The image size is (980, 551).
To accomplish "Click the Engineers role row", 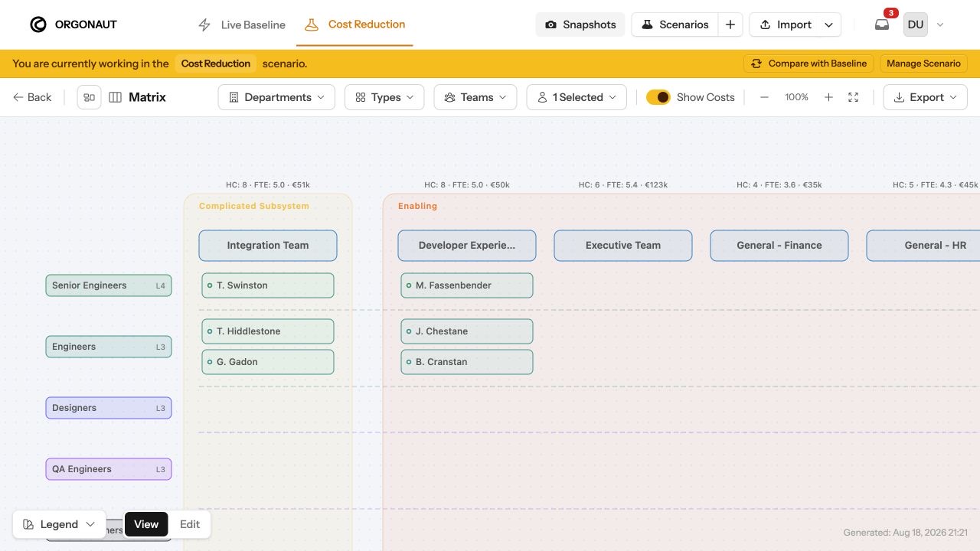I will 109,347.
